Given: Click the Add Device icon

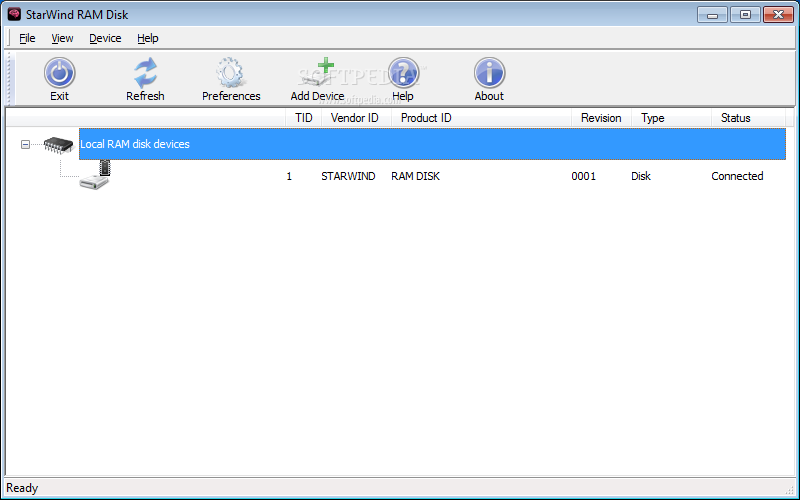Looking at the screenshot, I should pyautogui.click(x=317, y=72).
